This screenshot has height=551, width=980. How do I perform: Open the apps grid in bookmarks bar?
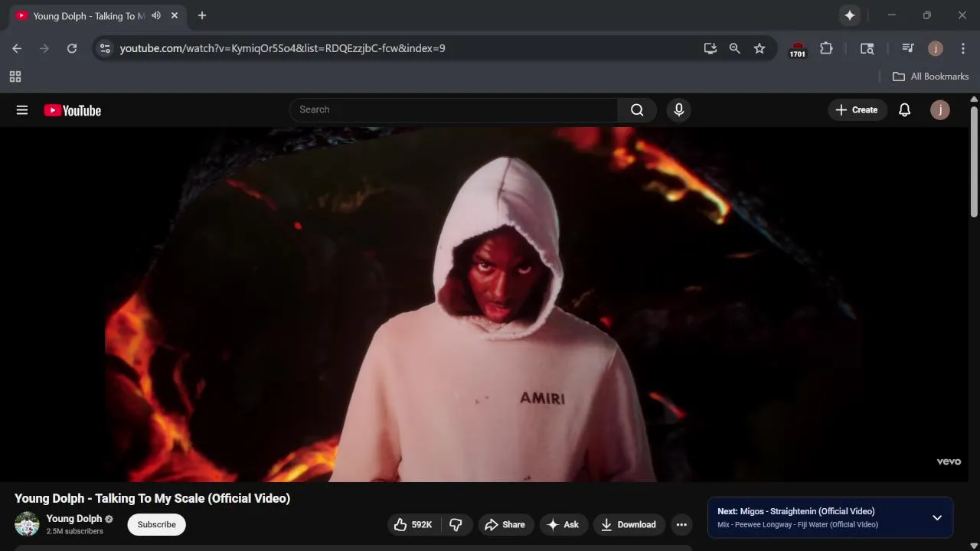[x=15, y=77]
